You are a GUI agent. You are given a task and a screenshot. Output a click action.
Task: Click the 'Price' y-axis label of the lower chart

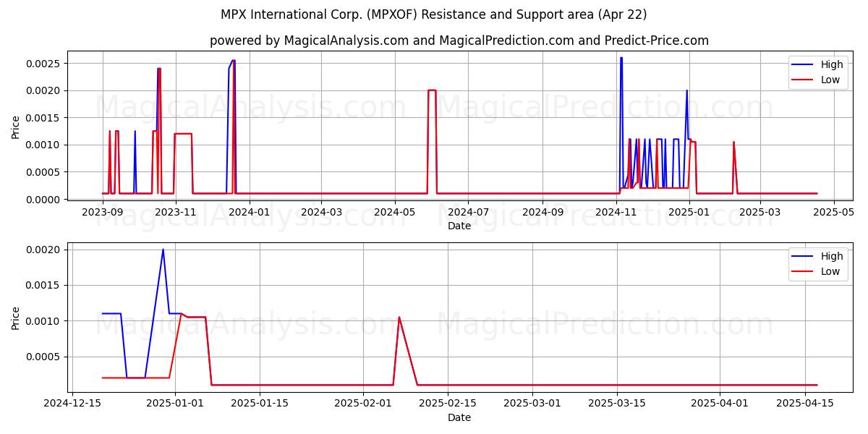click(x=16, y=318)
